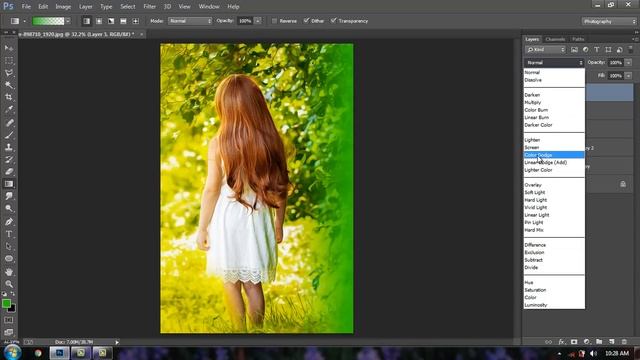This screenshot has height=360, width=640.
Task: Choose Soft Light blend mode
Action: coord(554,192)
